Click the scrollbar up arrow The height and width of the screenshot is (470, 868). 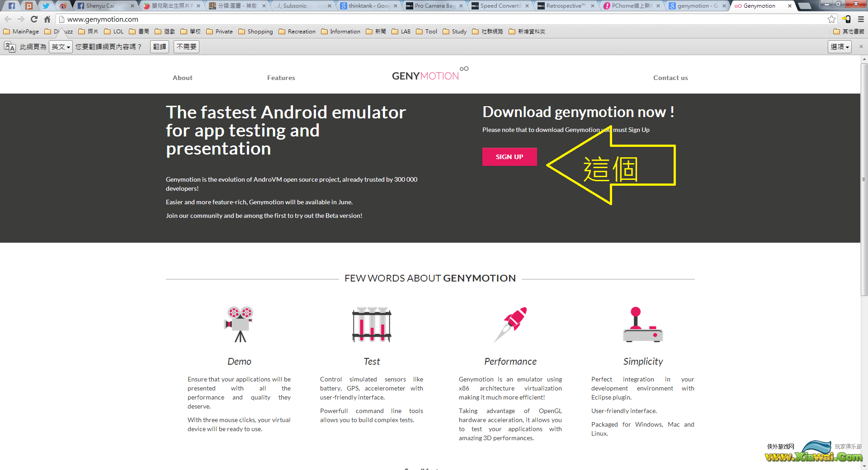point(864,59)
